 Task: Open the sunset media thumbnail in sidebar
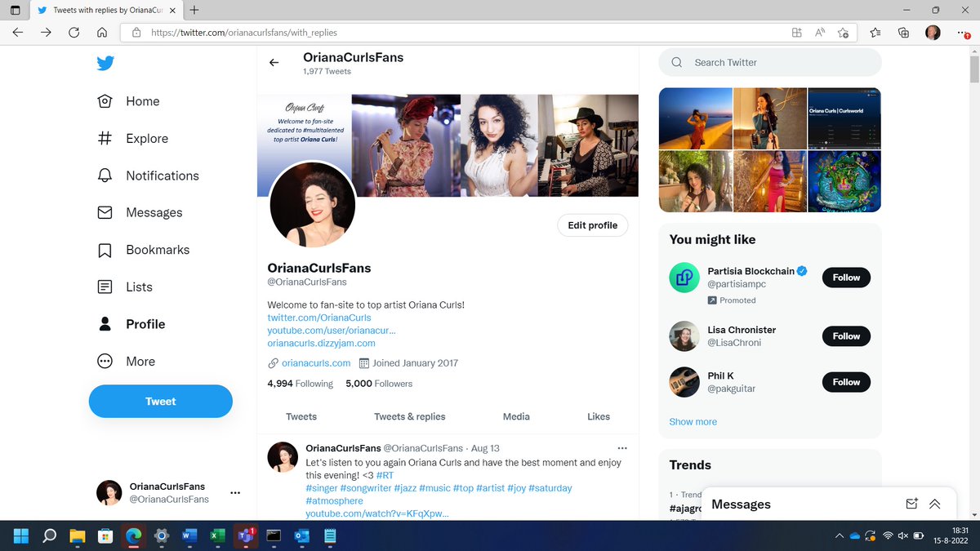(x=696, y=118)
